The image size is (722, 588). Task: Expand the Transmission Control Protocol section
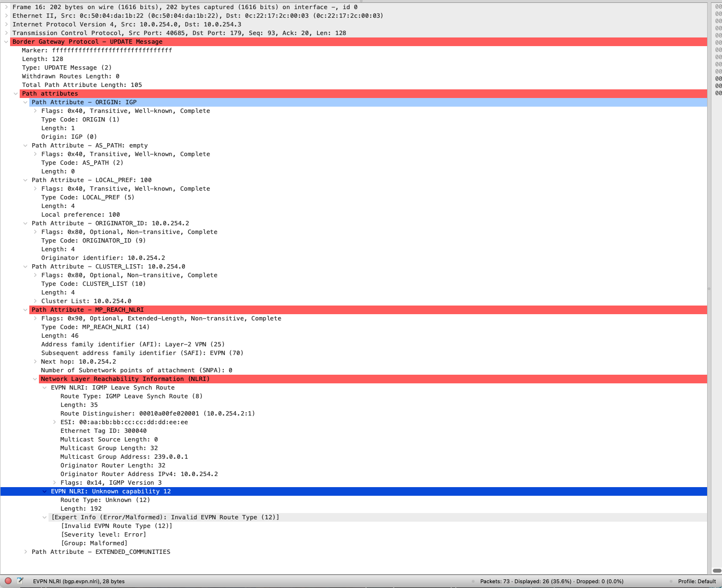pos(6,33)
